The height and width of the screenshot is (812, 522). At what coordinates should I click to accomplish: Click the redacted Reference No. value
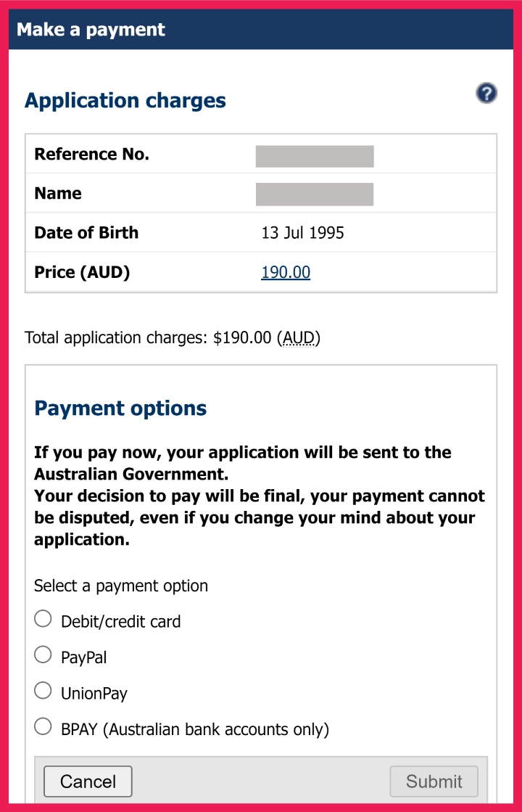315,156
